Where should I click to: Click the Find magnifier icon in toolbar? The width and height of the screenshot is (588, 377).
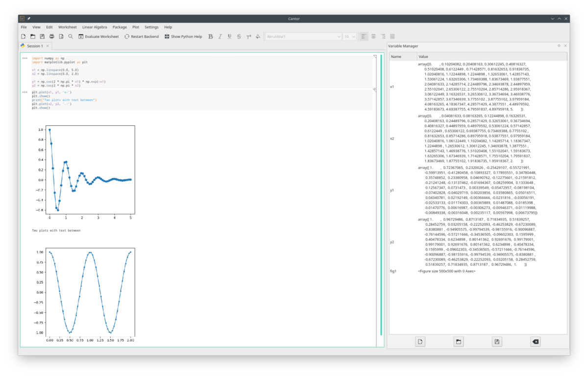point(71,36)
